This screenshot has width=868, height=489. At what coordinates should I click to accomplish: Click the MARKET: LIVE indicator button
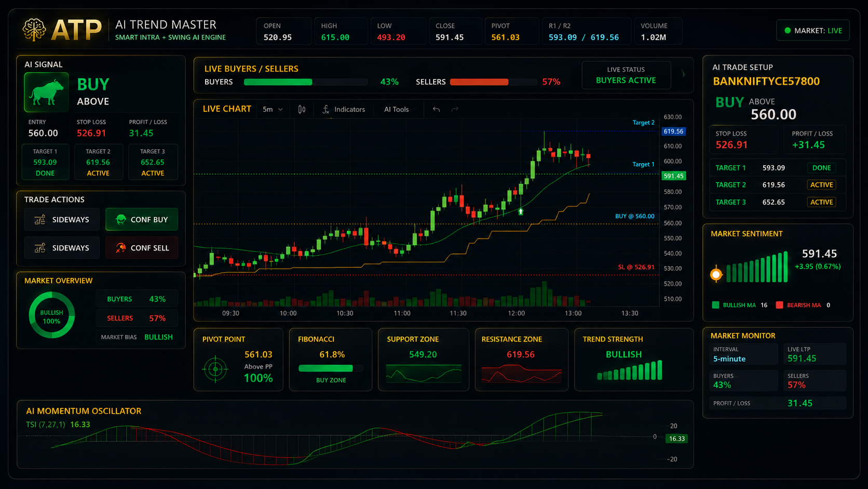pos(813,31)
